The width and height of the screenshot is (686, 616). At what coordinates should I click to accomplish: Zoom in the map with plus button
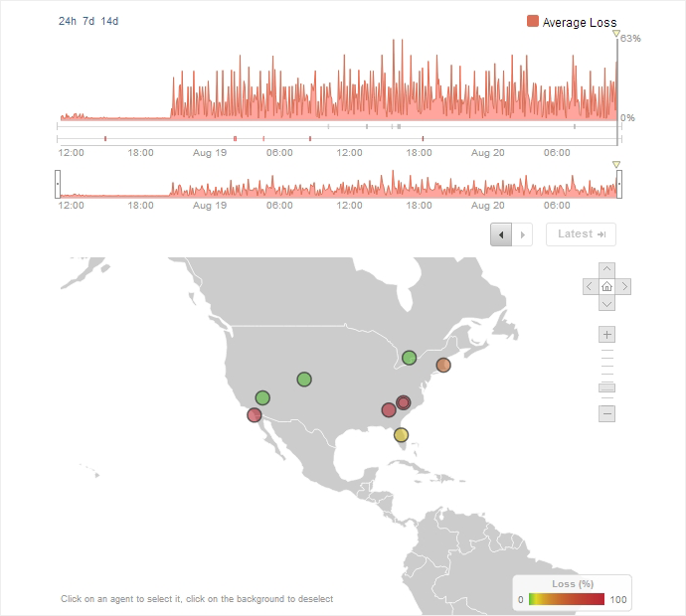[x=607, y=335]
